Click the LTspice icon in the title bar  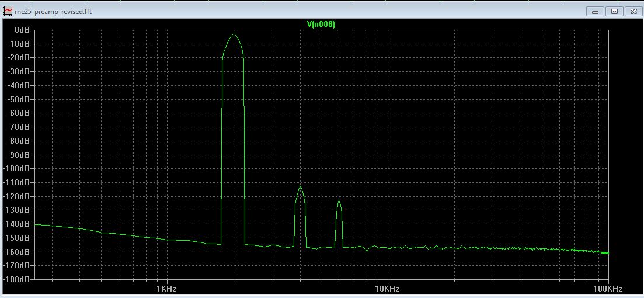click(x=7, y=11)
